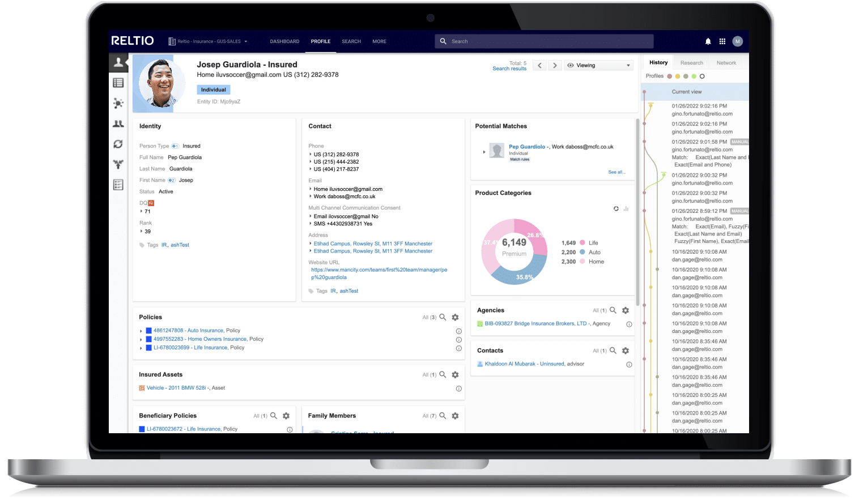Viewport: 859px width, 504px height.
Task: Open the checklist icon in left sidebar
Action: pyautogui.click(x=118, y=185)
